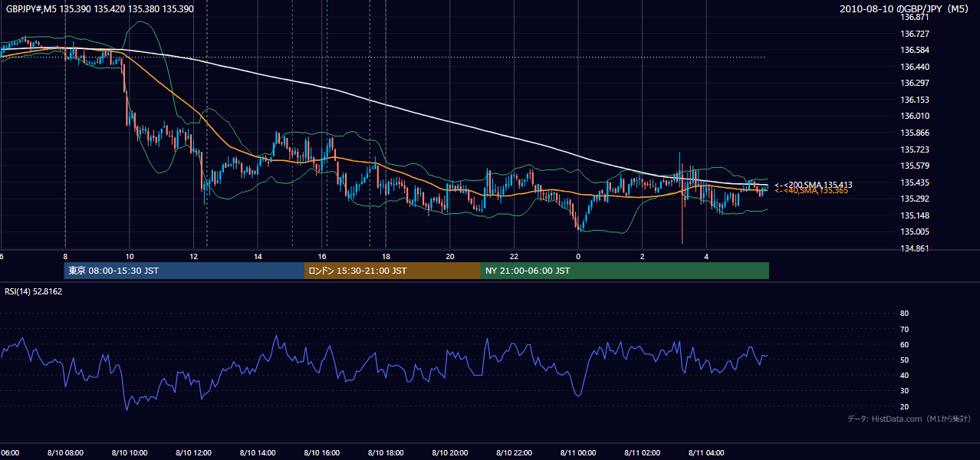This screenshot has height=460, width=980.
Task: Click hour label 22 under price chart
Action: (x=514, y=256)
